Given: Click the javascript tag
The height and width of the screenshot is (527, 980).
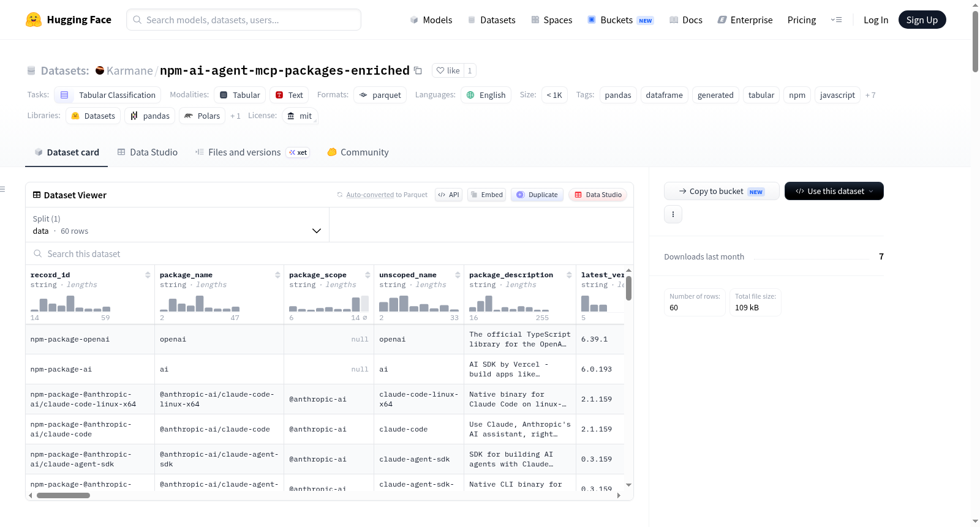Looking at the screenshot, I should (837, 95).
